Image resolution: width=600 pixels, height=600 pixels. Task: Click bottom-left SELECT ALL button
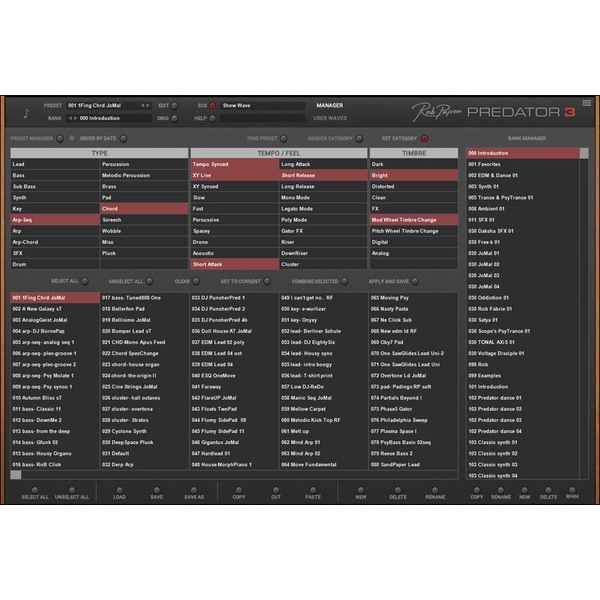tap(35, 490)
